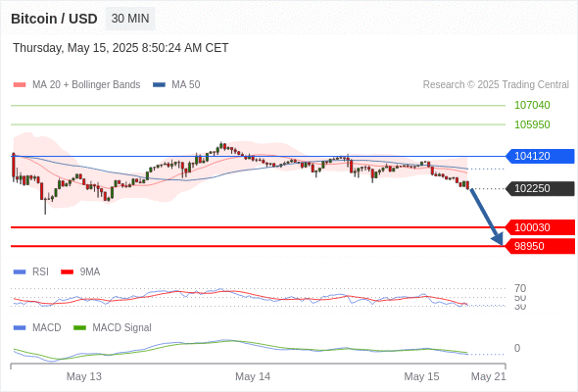Screen dimensions: 578x392
Task: Click the date and time stamp text
Action: (x=120, y=48)
